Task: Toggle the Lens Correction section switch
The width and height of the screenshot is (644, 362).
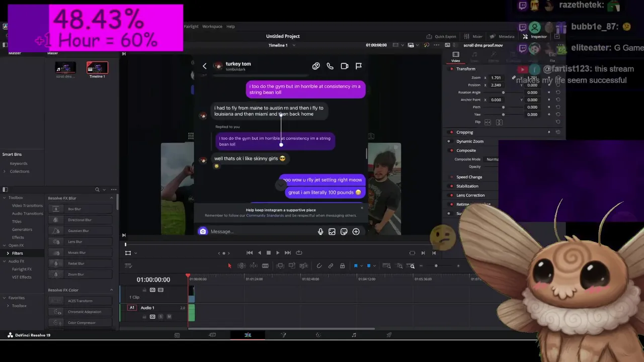Action: 451,195
